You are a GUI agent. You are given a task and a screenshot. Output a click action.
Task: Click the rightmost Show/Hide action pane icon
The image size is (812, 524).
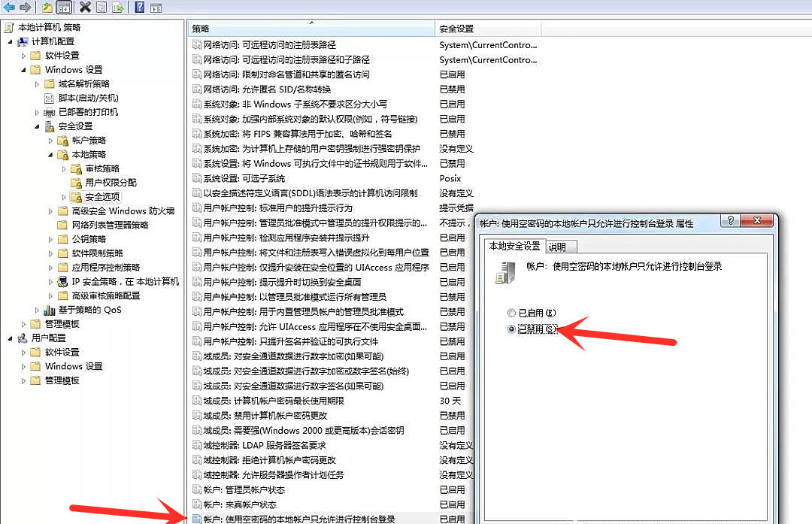click(156, 8)
